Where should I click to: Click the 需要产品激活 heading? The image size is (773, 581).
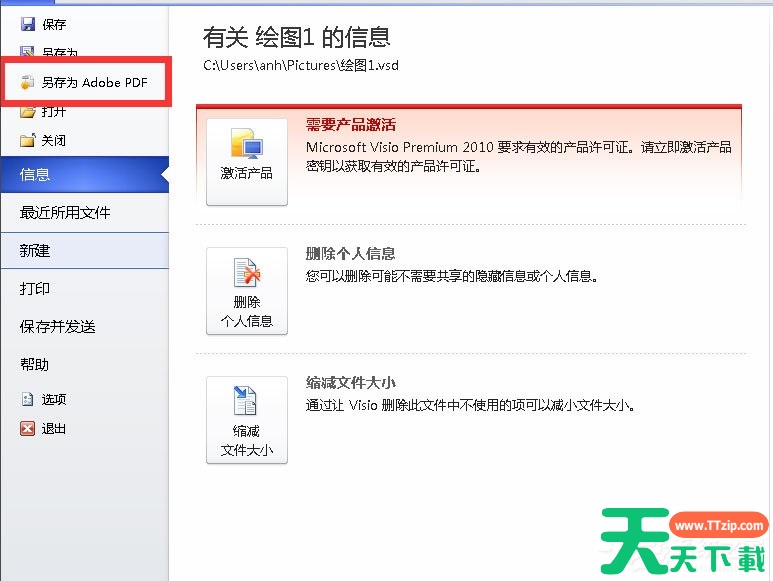pos(351,124)
